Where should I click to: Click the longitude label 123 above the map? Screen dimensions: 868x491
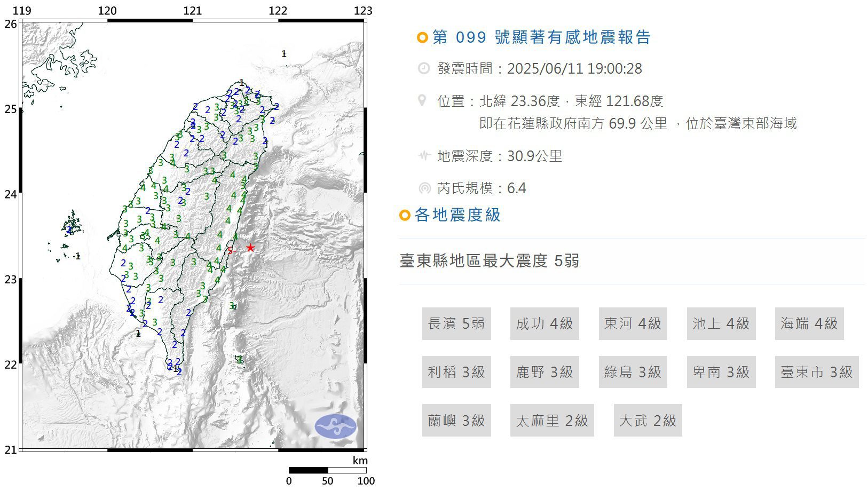(x=363, y=11)
